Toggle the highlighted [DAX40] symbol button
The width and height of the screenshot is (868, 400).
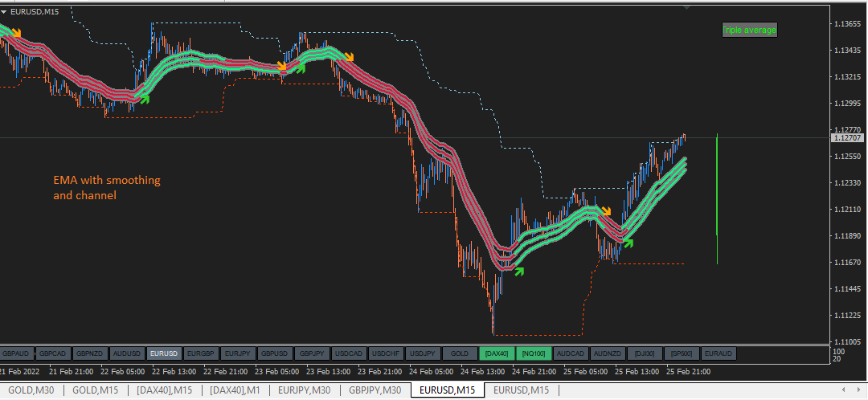pyautogui.click(x=497, y=353)
